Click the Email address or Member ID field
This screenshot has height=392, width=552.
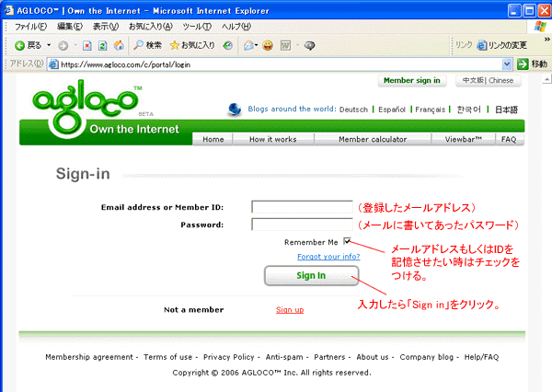301,207
